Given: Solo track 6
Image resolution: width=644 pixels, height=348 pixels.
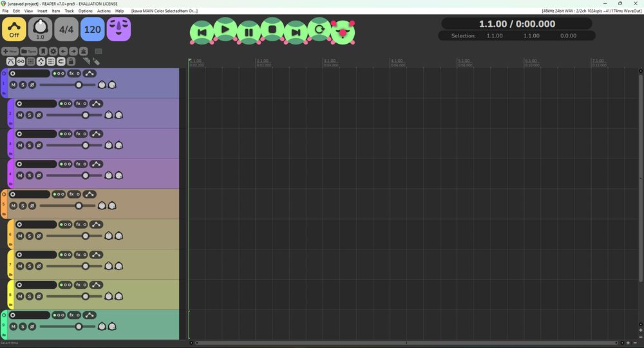Looking at the screenshot, I should click(x=29, y=237).
